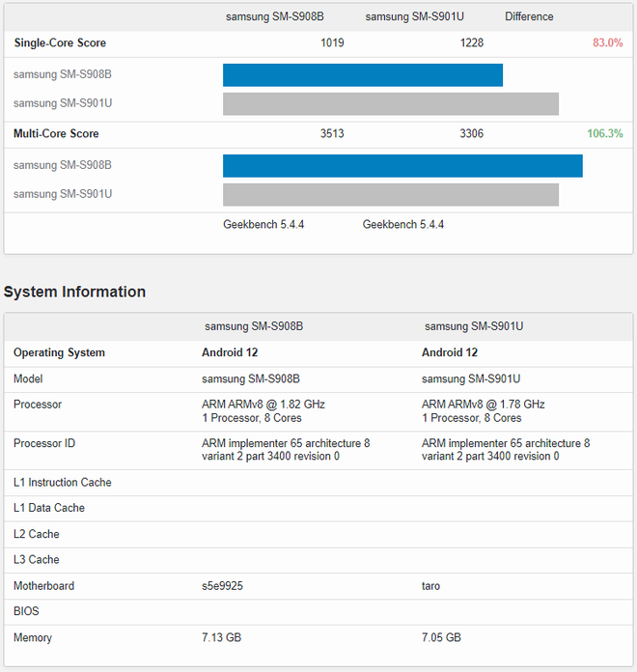637x672 pixels.
Task: Select the Multi-Core Score label
Action: (56, 133)
